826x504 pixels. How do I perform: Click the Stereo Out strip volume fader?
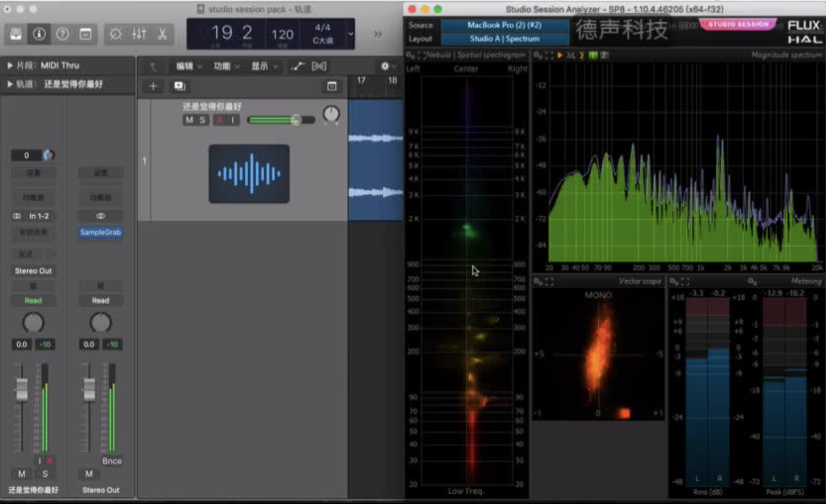pos(89,389)
